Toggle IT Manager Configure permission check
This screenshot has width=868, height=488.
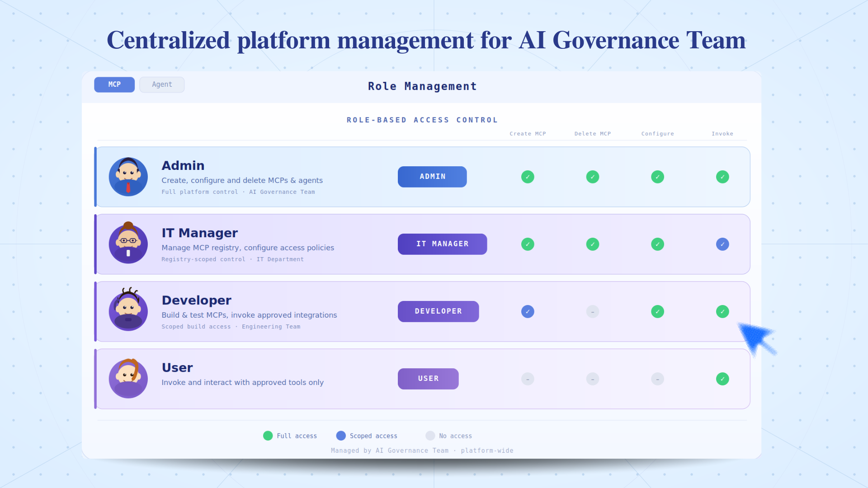658,244
